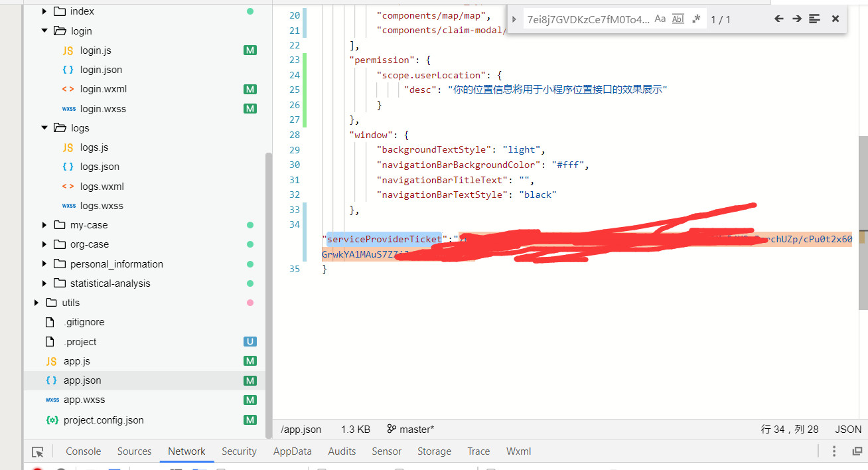Click the file tree vertical scrollbar

click(269, 295)
